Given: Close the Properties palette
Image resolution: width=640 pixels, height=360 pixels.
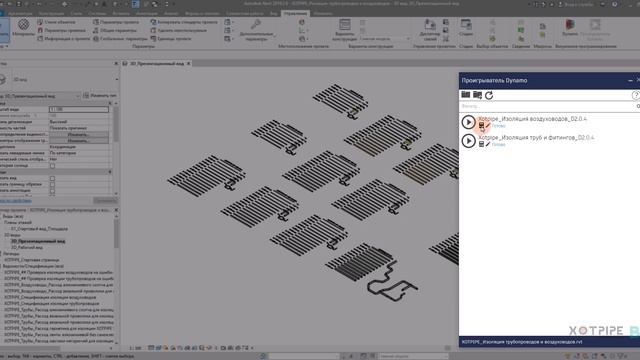Looking at the screenshot, I should 116,64.
